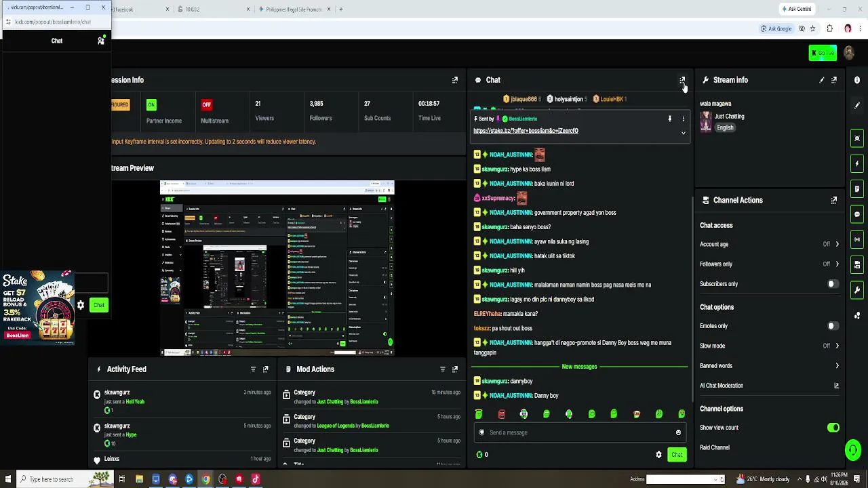Open pinned message three-dot options
The image size is (868, 488).
(x=683, y=119)
